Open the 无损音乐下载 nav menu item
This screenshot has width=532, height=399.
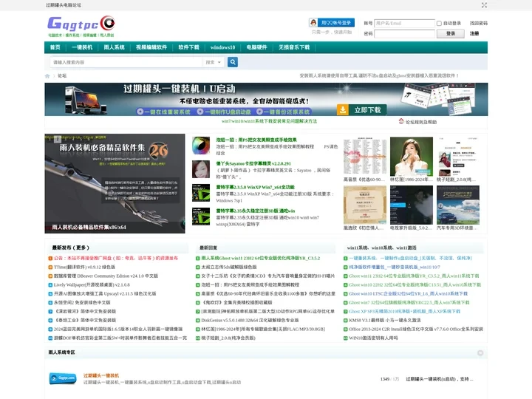click(x=294, y=47)
